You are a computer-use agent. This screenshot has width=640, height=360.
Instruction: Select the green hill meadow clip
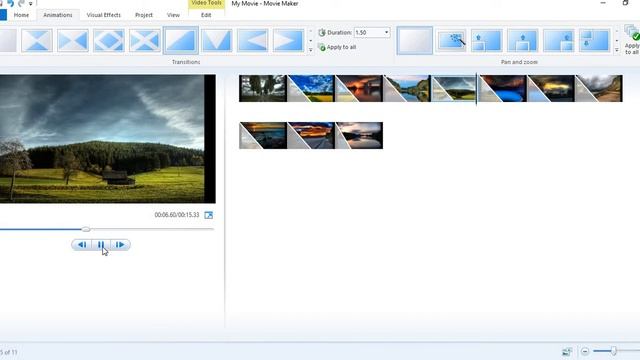[454, 88]
